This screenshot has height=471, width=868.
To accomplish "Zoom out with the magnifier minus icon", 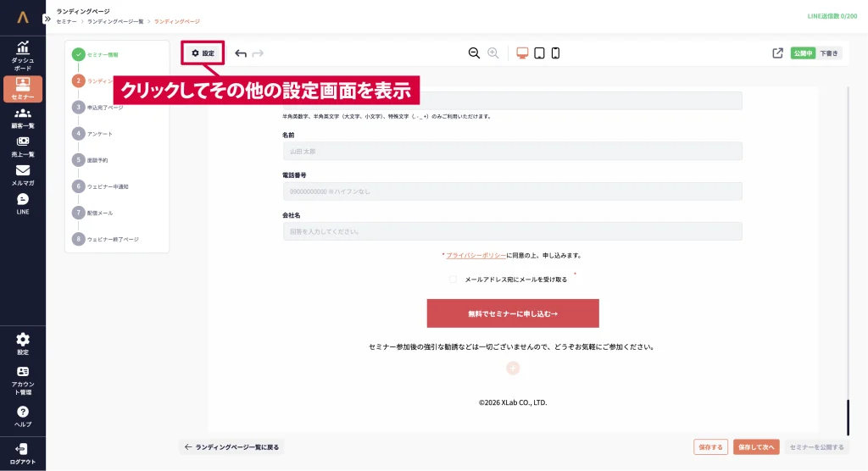I will click(x=474, y=53).
